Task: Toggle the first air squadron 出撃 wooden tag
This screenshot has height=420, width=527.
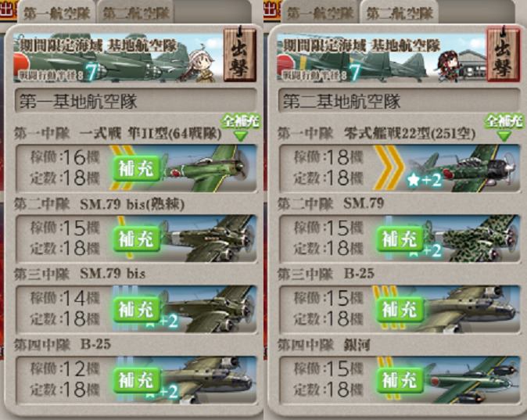Action: (x=239, y=56)
